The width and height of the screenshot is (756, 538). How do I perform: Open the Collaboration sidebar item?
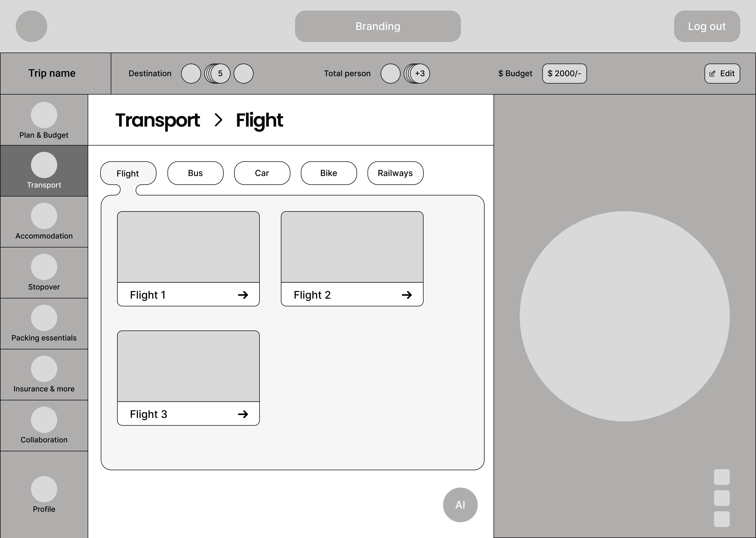44,420
